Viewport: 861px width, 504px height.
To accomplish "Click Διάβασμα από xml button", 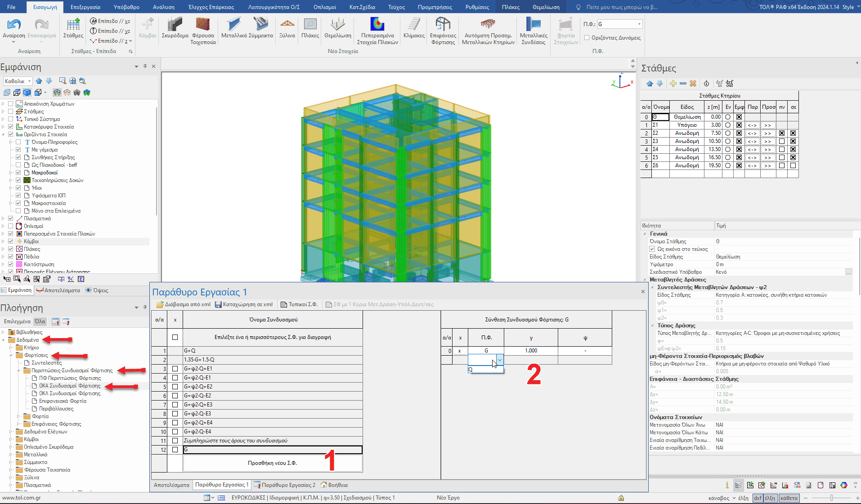I will (184, 304).
